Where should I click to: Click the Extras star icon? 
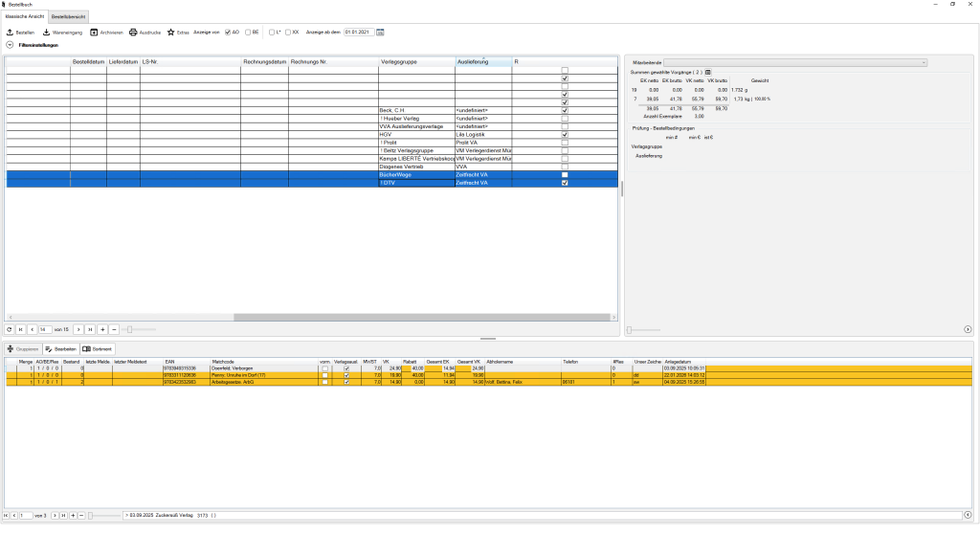pos(171,32)
